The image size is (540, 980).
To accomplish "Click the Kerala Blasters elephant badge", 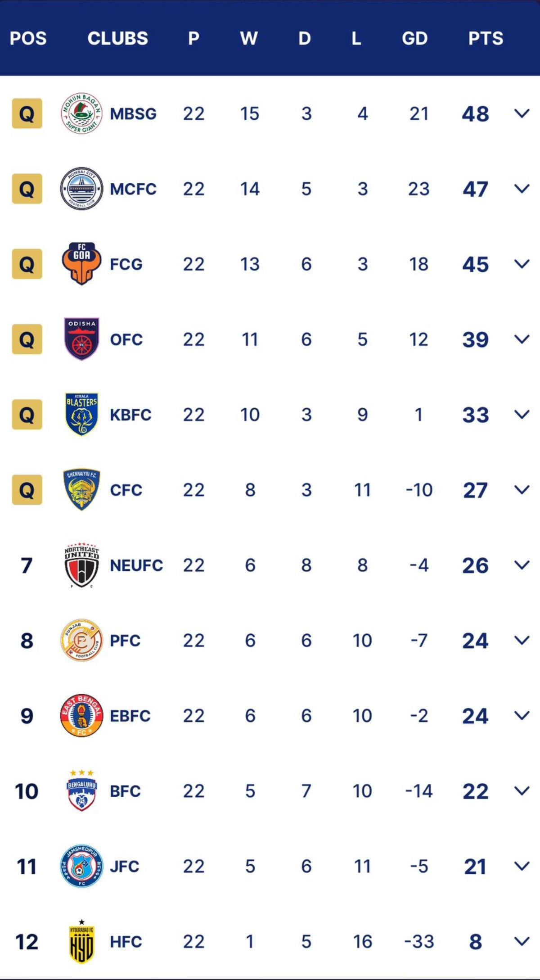I will pos(81,414).
